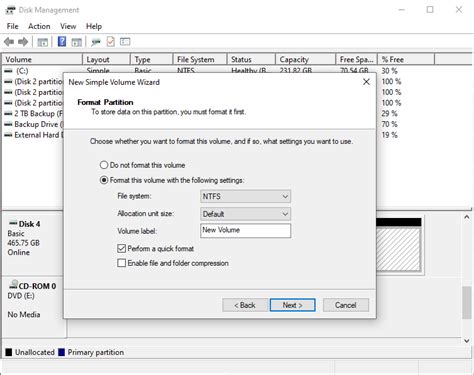Click the Show/Hide Action Pane toolbar icon
The image size is (474, 375).
point(77,42)
